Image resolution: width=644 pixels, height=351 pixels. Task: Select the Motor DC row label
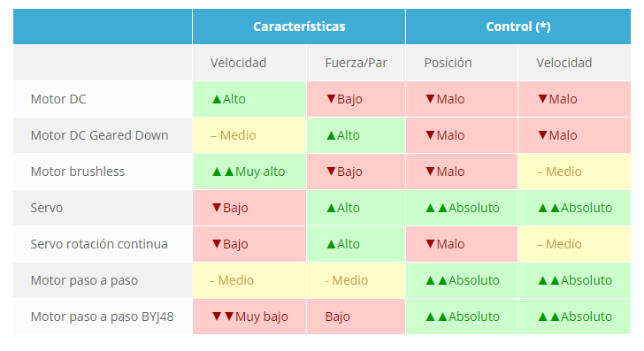tap(58, 99)
